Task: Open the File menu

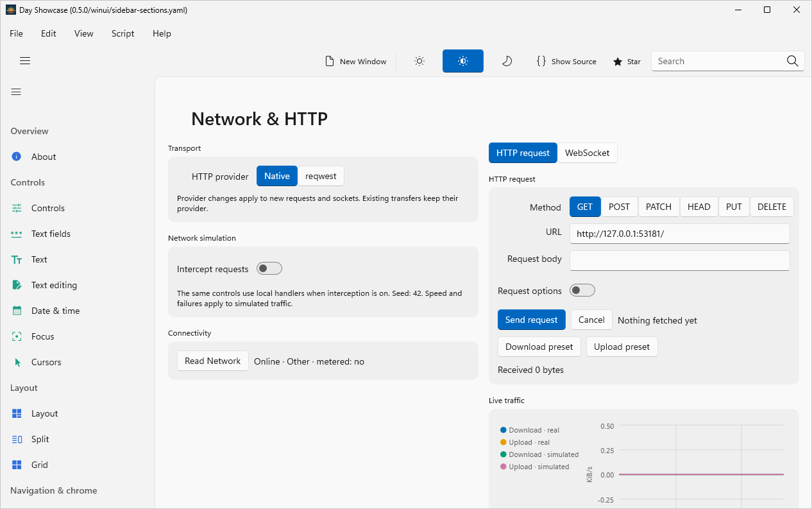Action: pyautogui.click(x=16, y=33)
